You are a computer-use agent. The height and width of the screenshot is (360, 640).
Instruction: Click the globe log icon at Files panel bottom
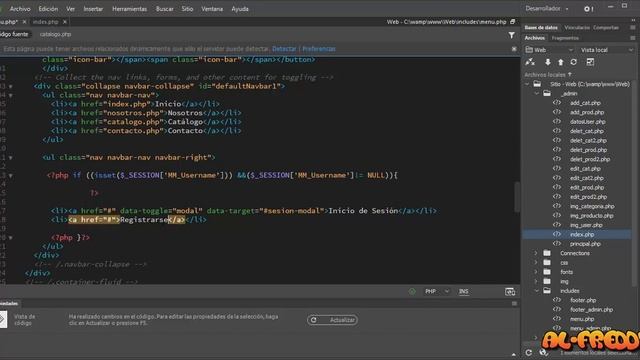click(543, 353)
